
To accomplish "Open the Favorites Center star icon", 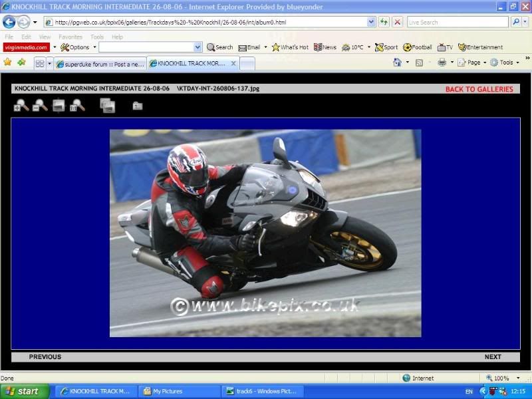I will (x=7, y=63).
